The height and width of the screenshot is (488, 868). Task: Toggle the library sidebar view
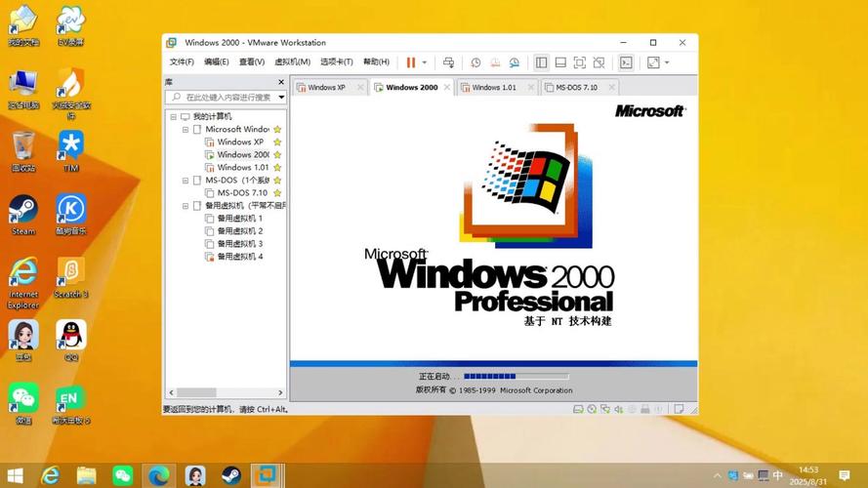(x=541, y=62)
